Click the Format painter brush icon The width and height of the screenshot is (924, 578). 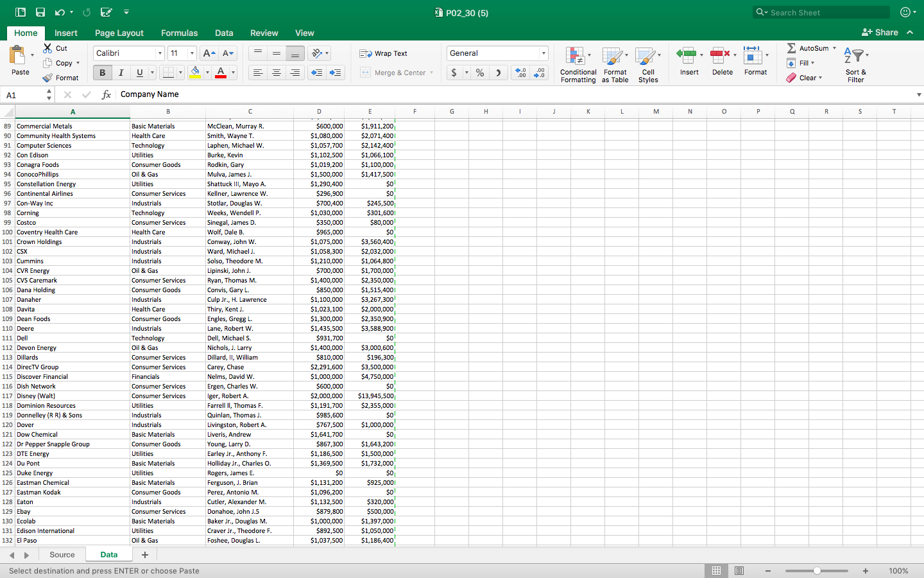[x=47, y=78]
